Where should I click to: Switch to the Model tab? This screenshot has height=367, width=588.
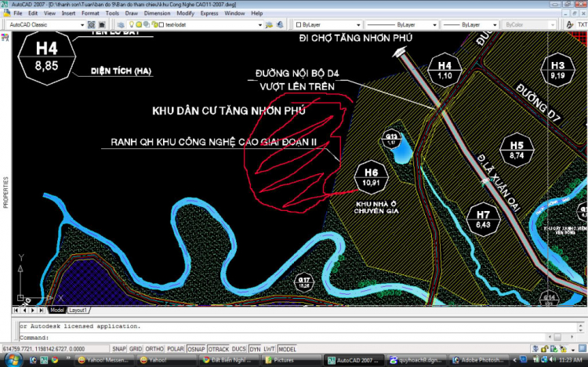[57, 310]
